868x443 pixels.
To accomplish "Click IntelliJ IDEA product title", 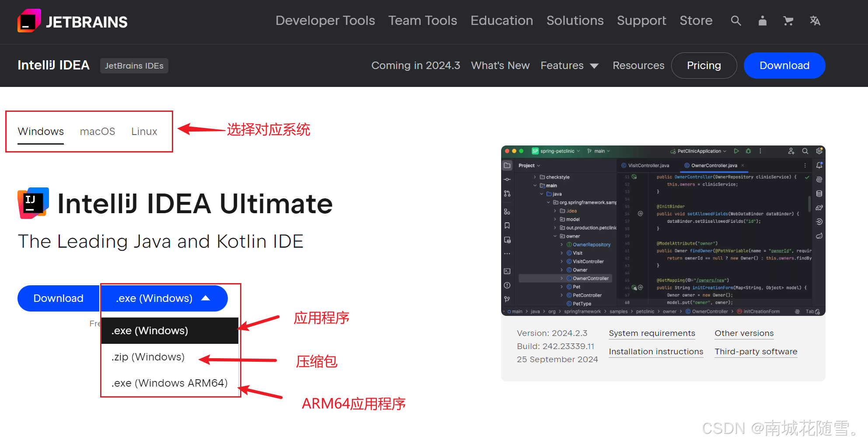I will click(53, 65).
